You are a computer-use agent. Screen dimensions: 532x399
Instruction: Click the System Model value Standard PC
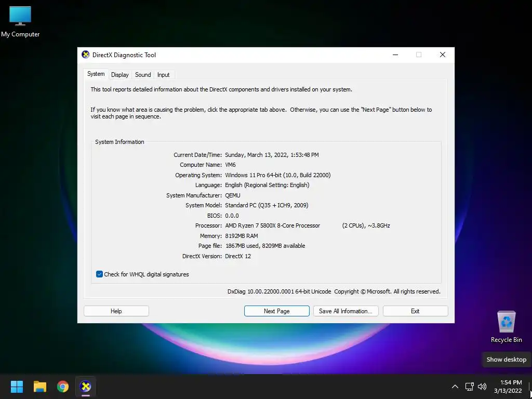(x=267, y=205)
